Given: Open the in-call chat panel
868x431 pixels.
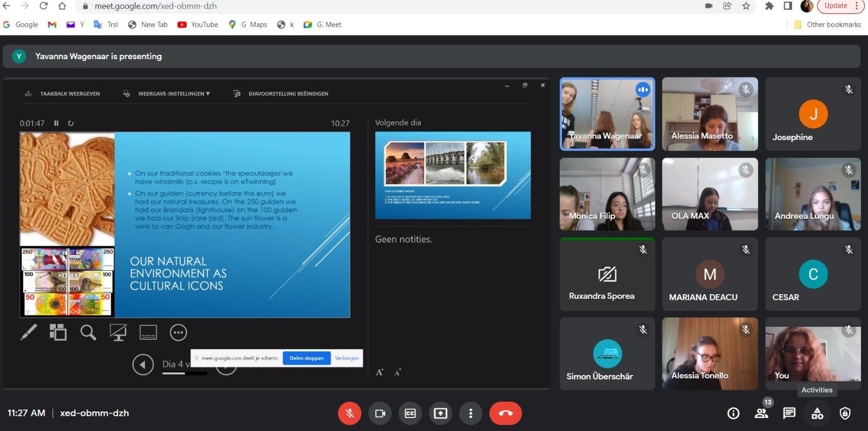Looking at the screenshot, I should click(x=789, y=414).
